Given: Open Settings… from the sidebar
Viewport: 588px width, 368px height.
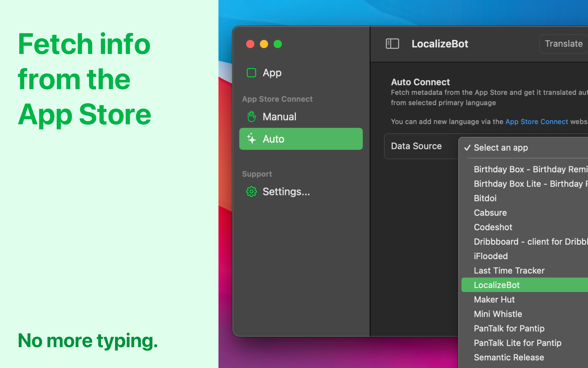Looking at the screenshot, I should (x=301, y=192).
